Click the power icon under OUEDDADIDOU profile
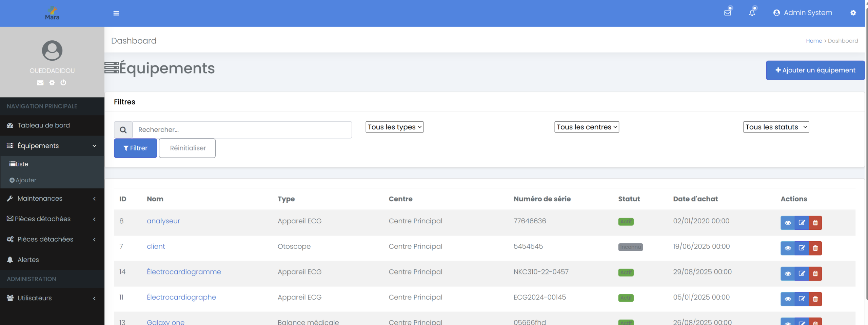The image size is (868, 325). click(63, 82)
